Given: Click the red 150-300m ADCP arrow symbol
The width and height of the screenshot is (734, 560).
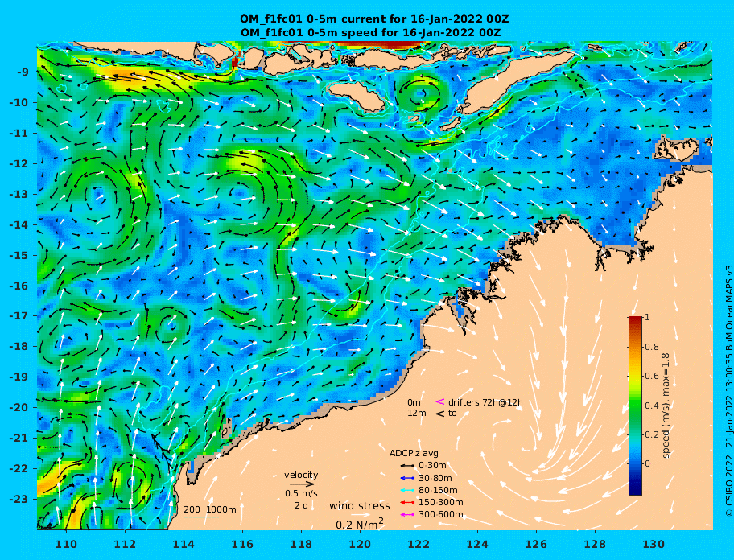Looking at the screenshot, I should point(407,502).
